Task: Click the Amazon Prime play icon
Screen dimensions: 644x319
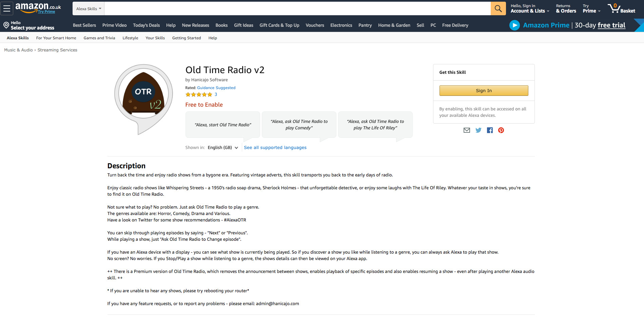Action: [x=514, y=25]
